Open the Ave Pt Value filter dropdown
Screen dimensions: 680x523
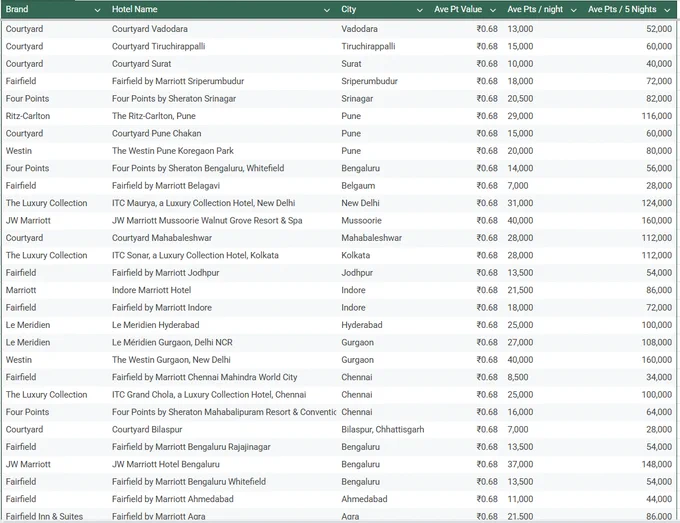coord(493,10)
